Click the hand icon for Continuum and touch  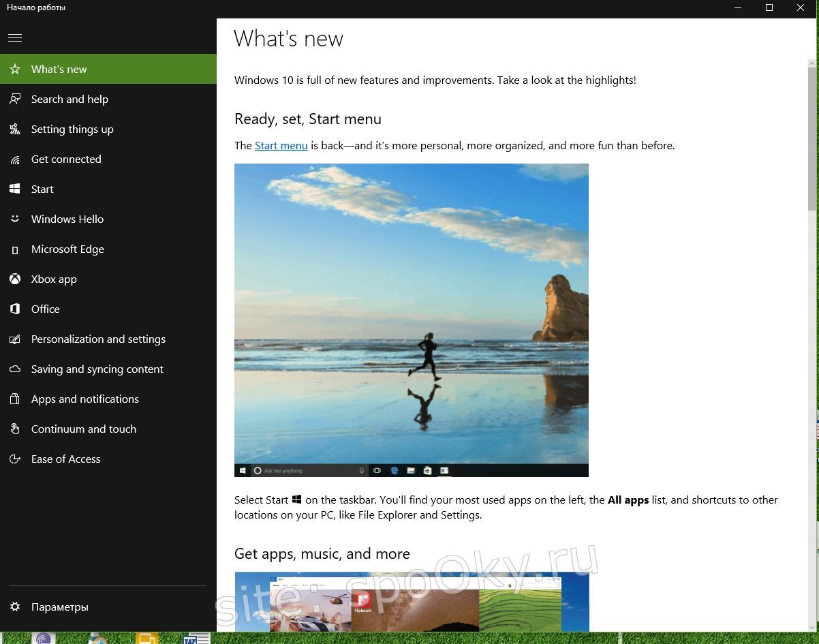(15, 429)
